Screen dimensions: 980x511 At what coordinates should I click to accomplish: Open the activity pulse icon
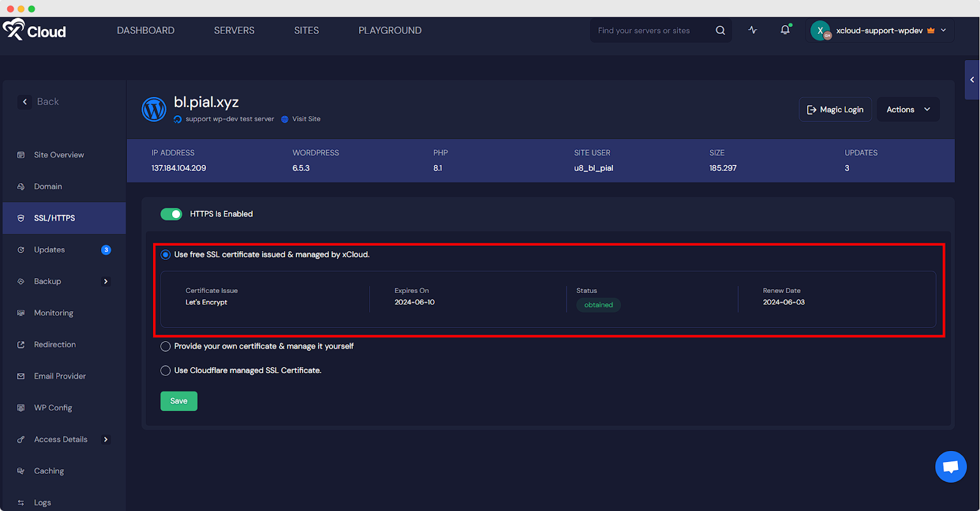[x=753, y=30]
